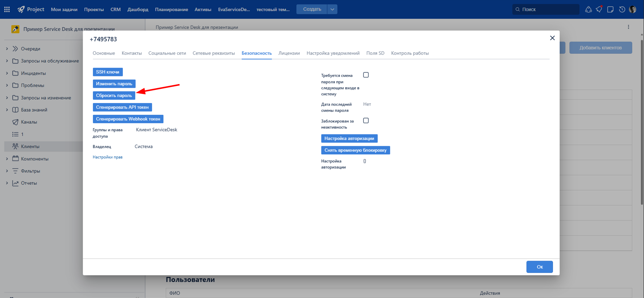Toggle Заблокирован за неактивность checkbox
This screenshot has width=644, height=298.
pos(366,121)
